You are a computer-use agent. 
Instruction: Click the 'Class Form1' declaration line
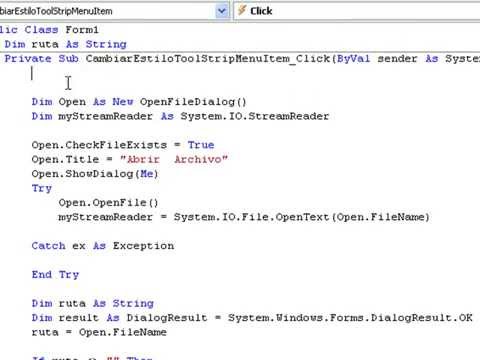pyautogui.click(x=49, y=30)
